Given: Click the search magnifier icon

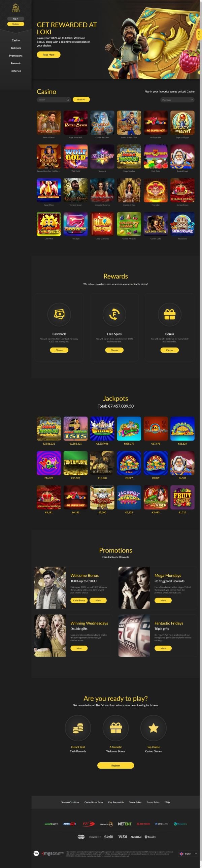Looking at the screenshot, I should [x=68, y=100].
